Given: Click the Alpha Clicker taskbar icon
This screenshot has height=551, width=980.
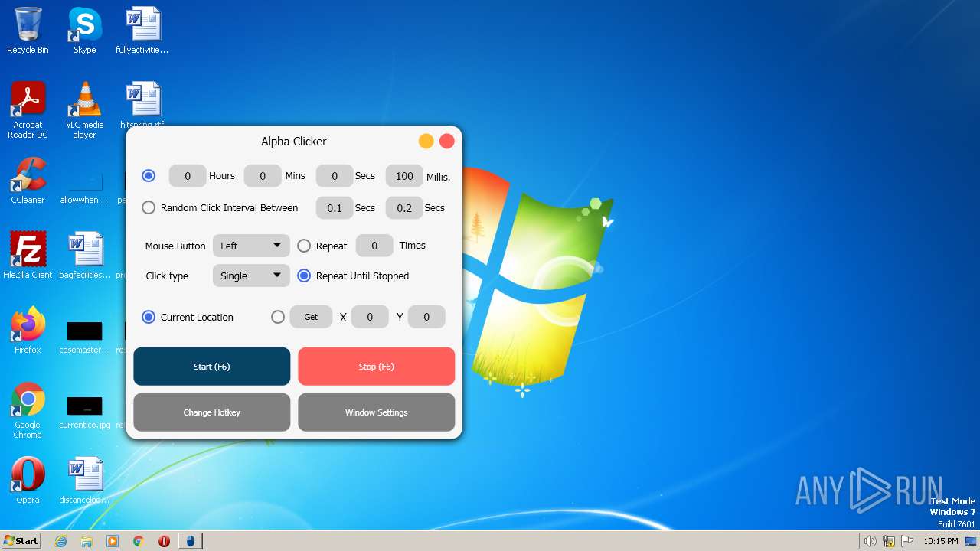Looking at the screenshot, I should click(191, 541).
